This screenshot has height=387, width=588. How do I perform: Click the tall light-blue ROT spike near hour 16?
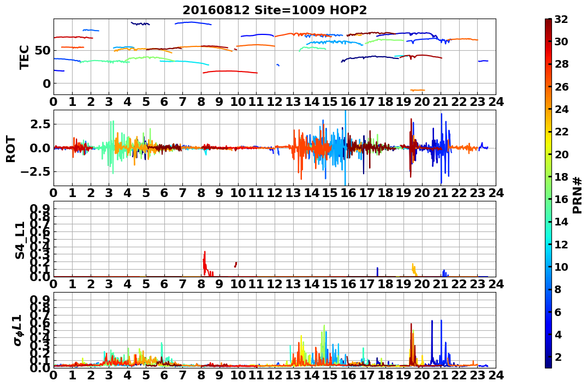pos(345,148)
